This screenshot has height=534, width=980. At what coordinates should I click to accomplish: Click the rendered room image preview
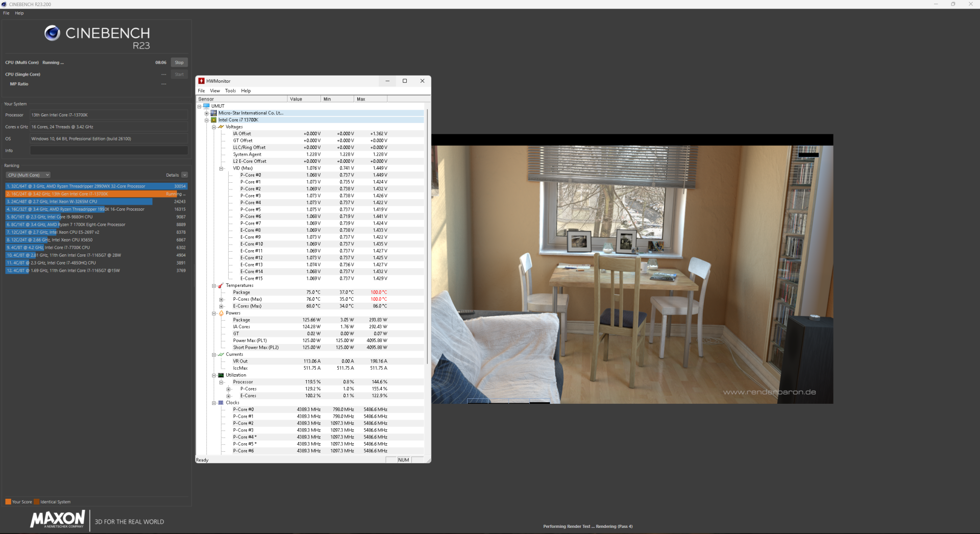click(632, 269)
